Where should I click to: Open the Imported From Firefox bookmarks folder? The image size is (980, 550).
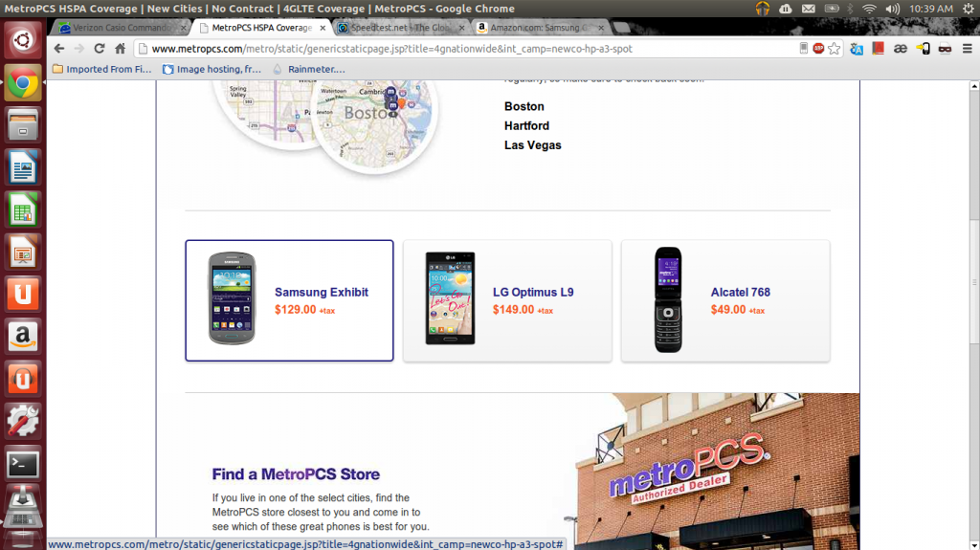(101, 69)
